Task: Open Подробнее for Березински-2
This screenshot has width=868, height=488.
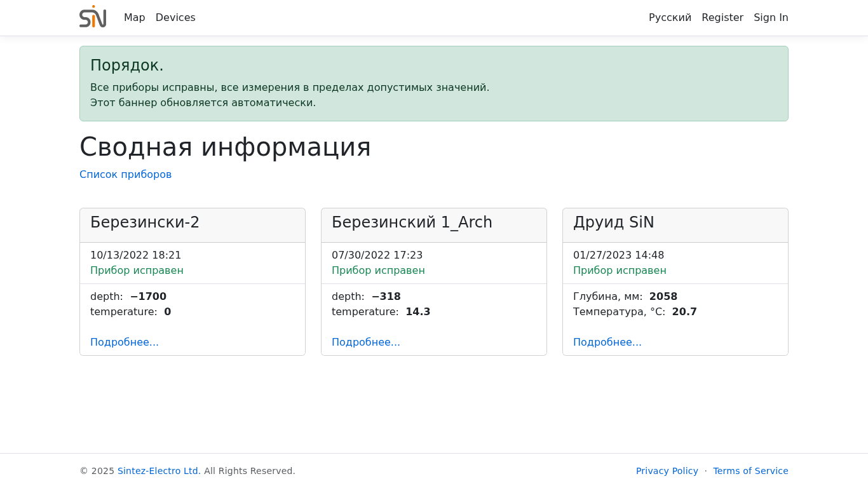Action: (125, 342)
